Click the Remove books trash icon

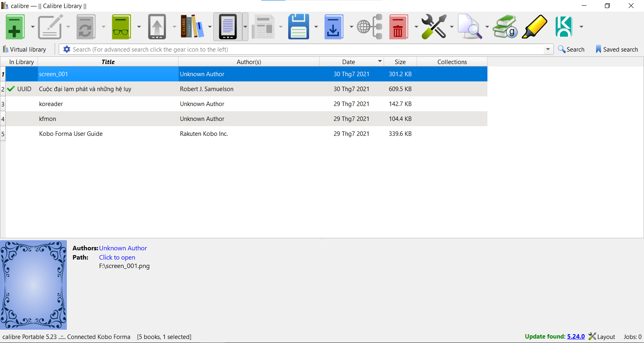pos(398,27)
